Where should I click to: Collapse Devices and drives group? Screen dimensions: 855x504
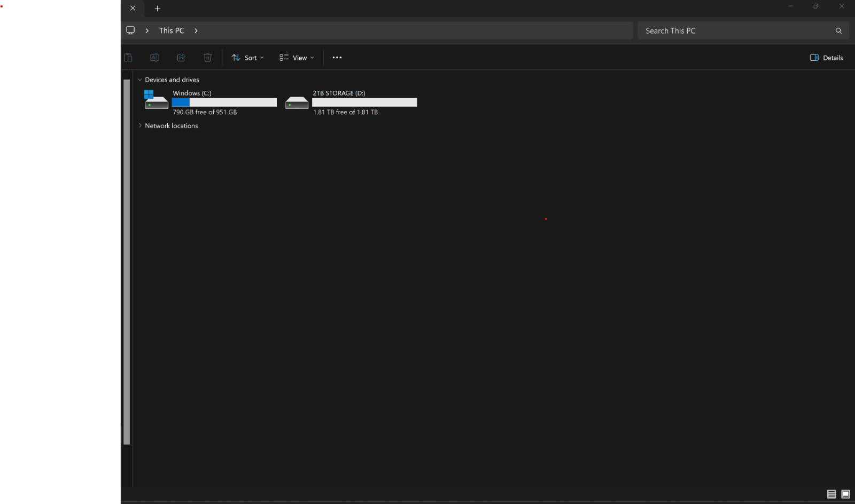[140, 80]
